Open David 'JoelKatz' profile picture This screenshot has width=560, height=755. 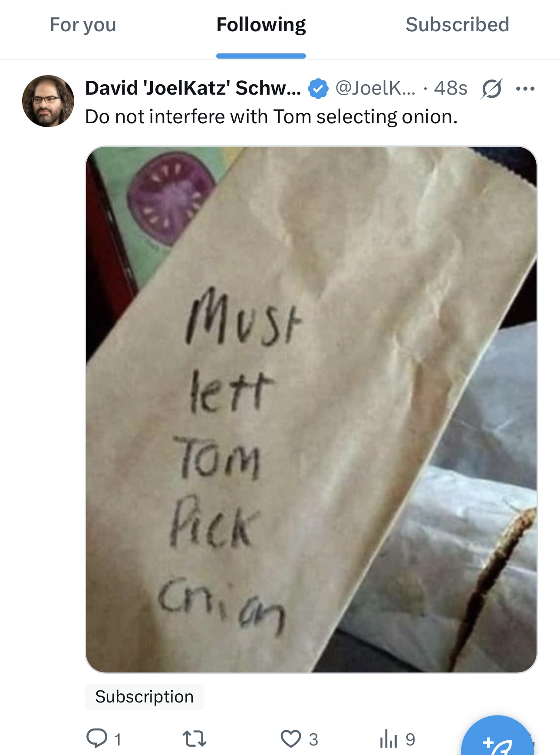[x=48, y=101]
